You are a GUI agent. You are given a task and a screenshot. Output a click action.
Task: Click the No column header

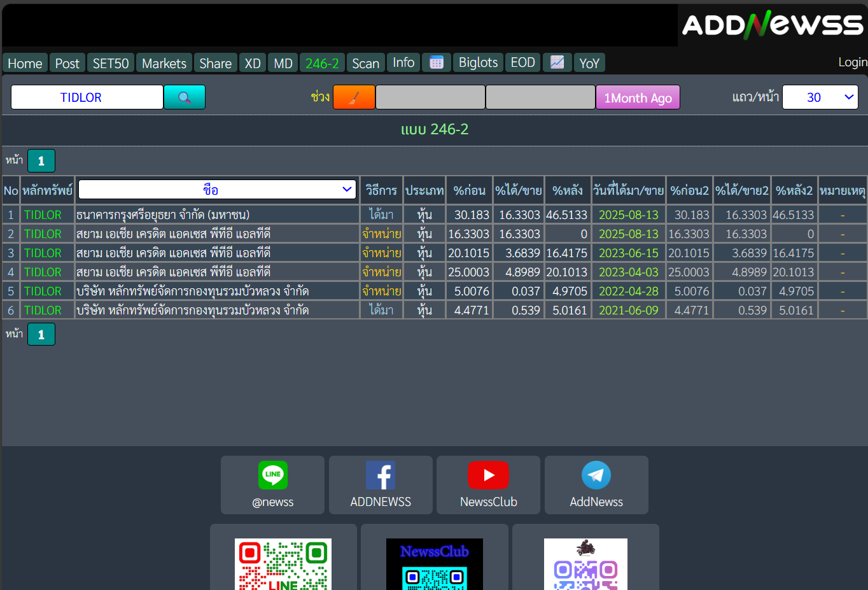coord(11,190)
